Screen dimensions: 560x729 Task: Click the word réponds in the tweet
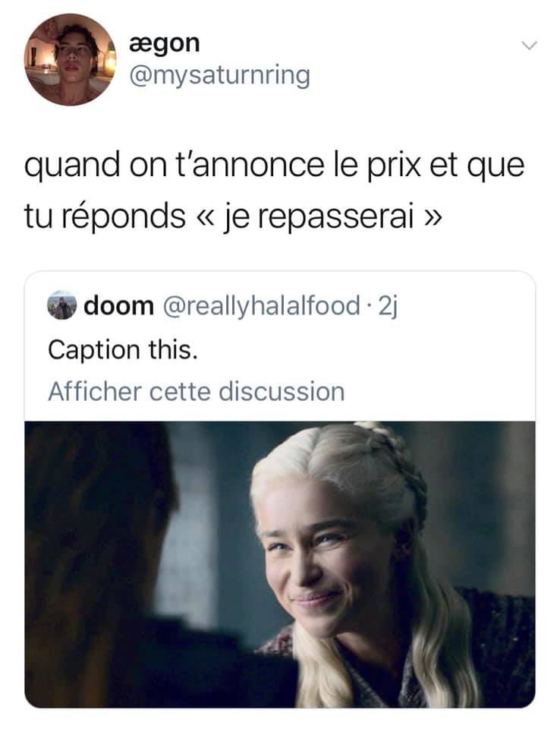click(124, 216)
